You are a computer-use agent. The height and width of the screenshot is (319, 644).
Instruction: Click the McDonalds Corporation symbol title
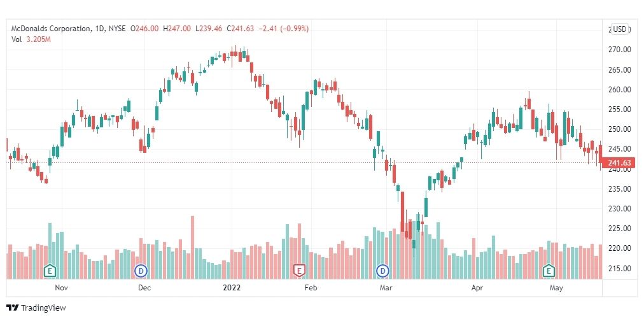pyautogui.click(x=51, y=29)
